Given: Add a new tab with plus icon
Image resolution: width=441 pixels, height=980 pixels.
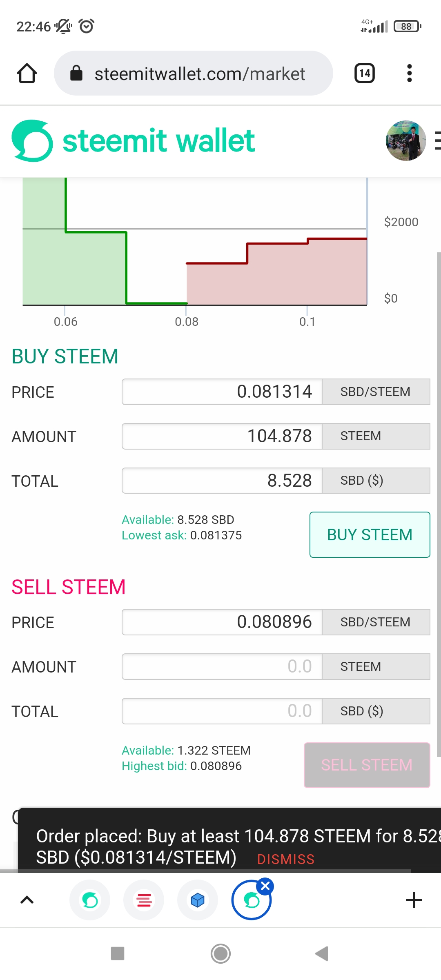Looking at the screenshot, I should click(414, 900).
